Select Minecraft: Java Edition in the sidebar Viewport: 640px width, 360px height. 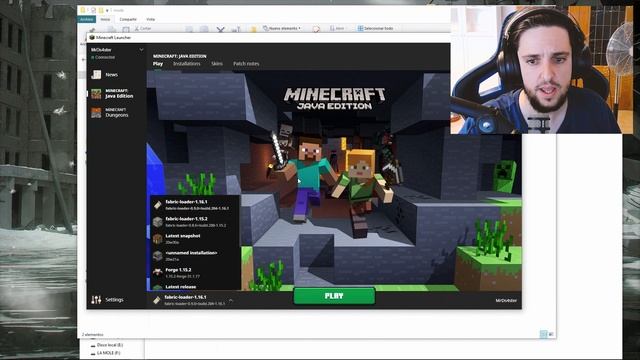113,93
